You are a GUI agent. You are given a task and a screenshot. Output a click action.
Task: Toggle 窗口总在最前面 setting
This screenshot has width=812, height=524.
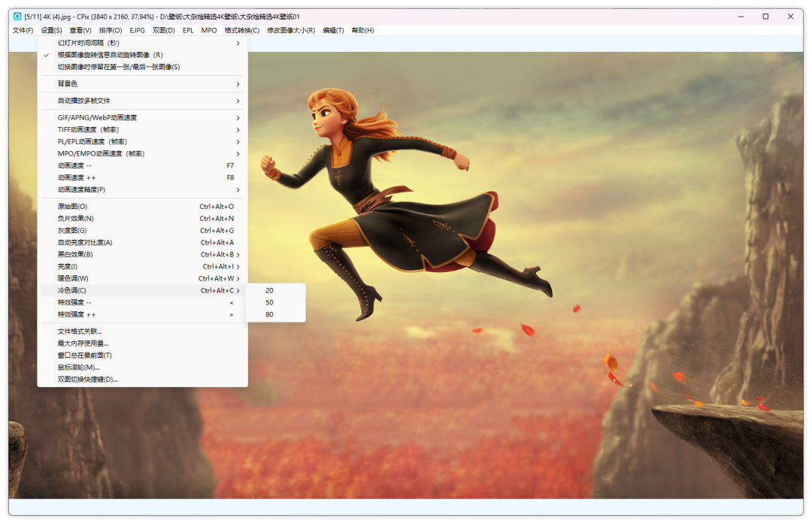point(84,355)
